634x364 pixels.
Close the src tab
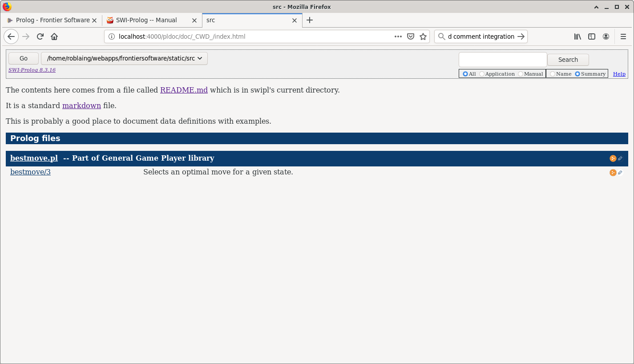[295, 20]
